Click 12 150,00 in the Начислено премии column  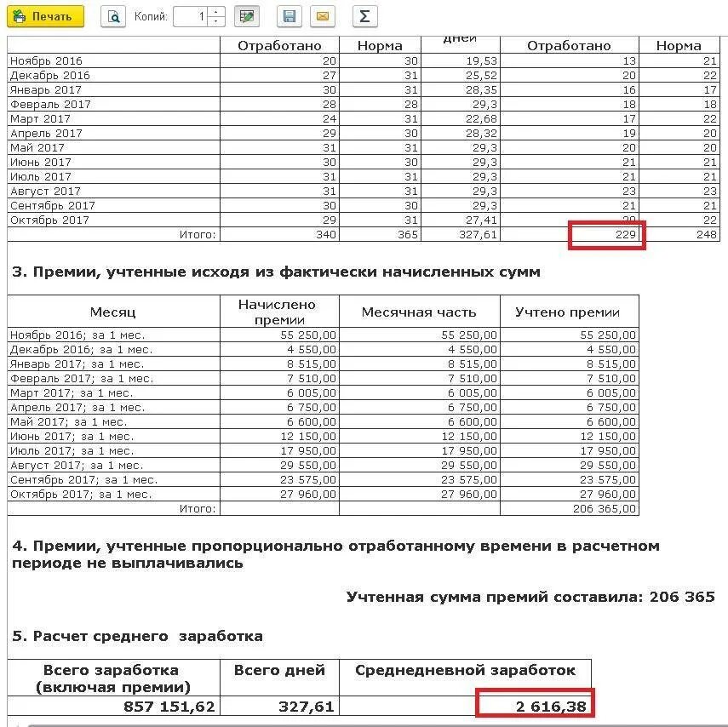(279, 437)
